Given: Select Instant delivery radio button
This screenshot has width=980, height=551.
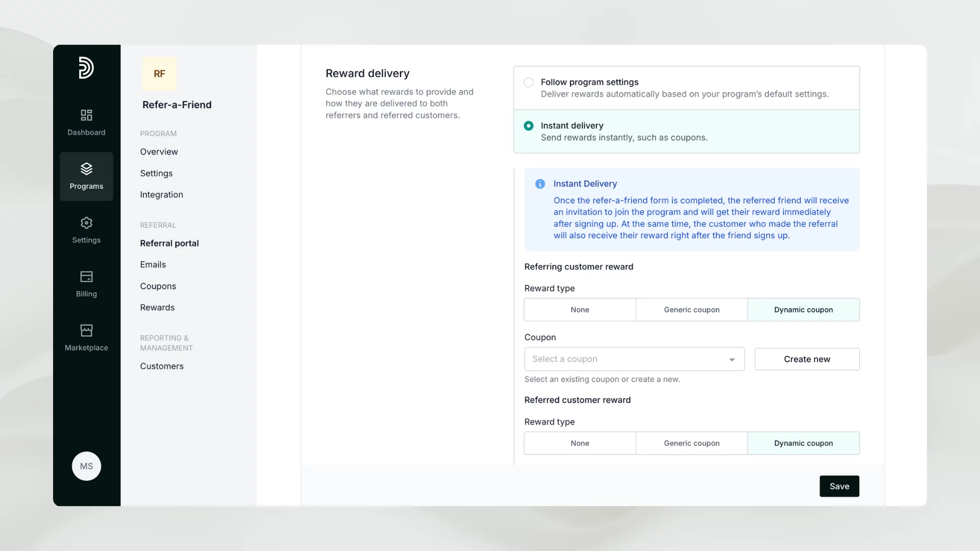Looking at the screenshot, I should click(529, 126).
